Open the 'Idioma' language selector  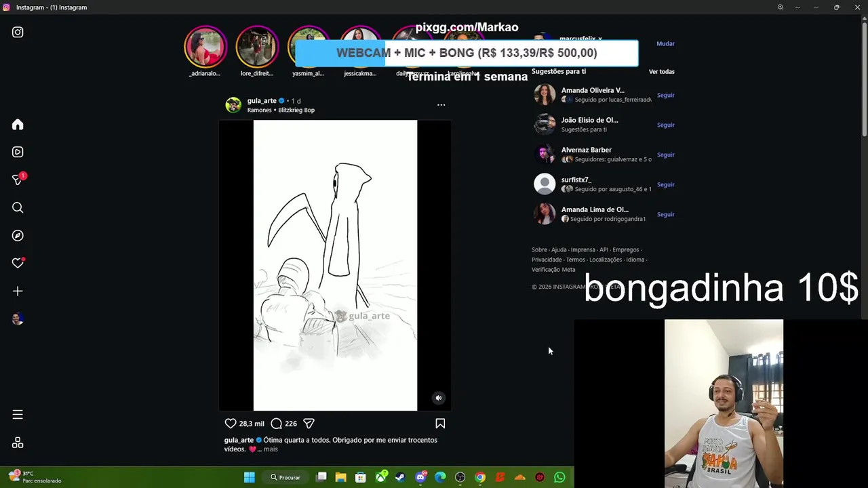click(x=635, y=260)
